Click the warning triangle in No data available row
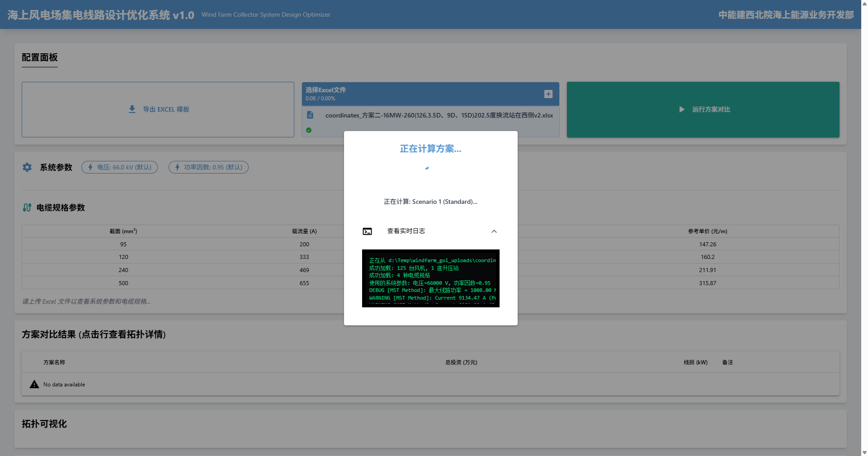 [34, 384]
